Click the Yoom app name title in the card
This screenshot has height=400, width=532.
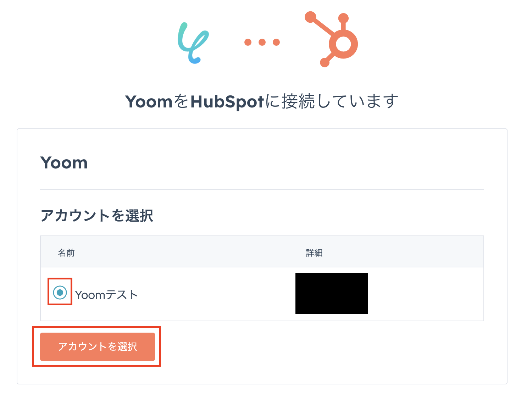pyautogui.click(x=64, y=163)
